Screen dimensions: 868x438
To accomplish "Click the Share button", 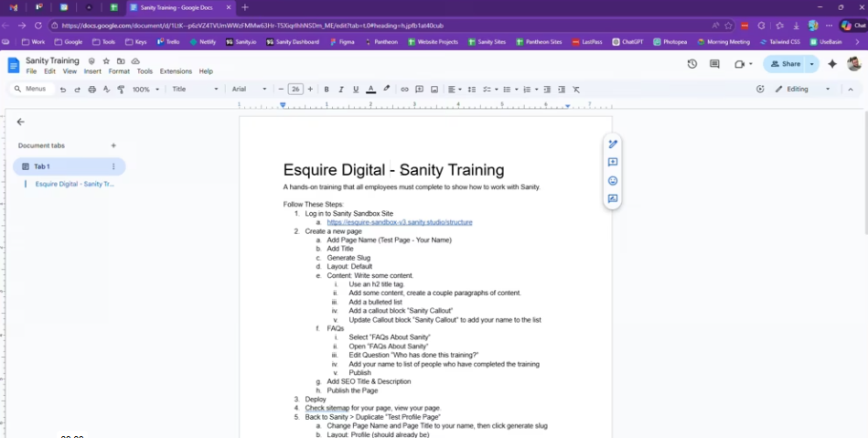I will click(x=785, y=64).
